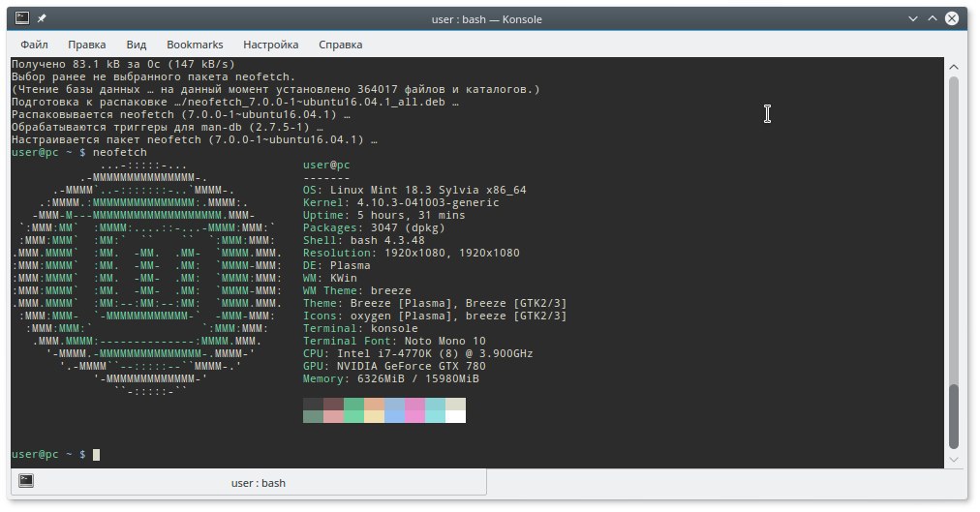Click the 'WM: KWin' line

(330, 278)
